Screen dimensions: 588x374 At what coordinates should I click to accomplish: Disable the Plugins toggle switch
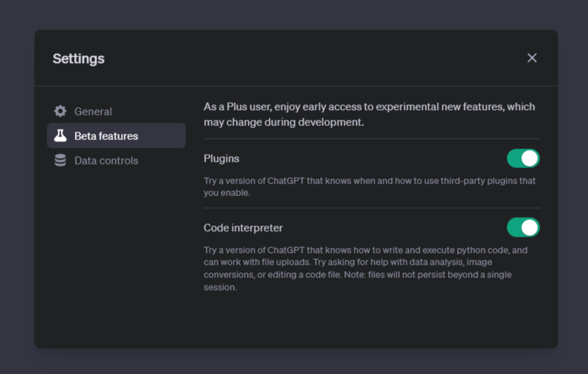click(523, 158)
